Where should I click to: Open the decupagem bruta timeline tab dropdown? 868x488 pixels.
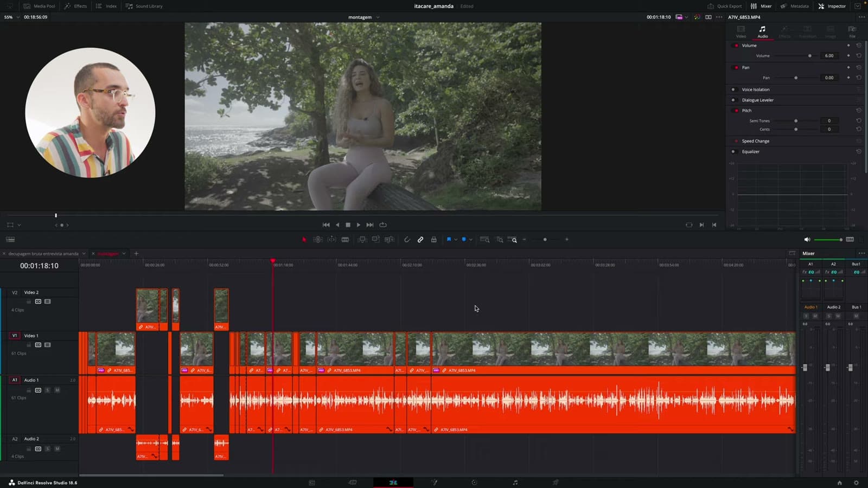point(84,254)
